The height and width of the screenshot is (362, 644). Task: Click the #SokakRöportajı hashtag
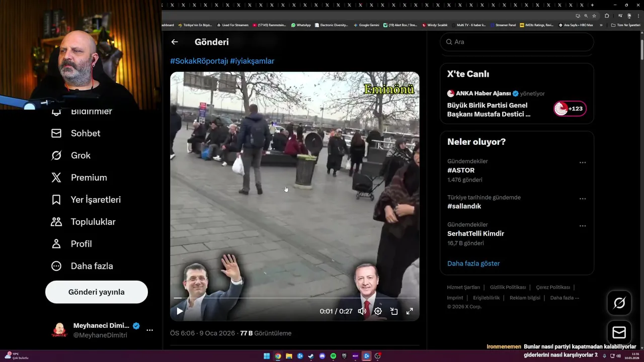199,61
